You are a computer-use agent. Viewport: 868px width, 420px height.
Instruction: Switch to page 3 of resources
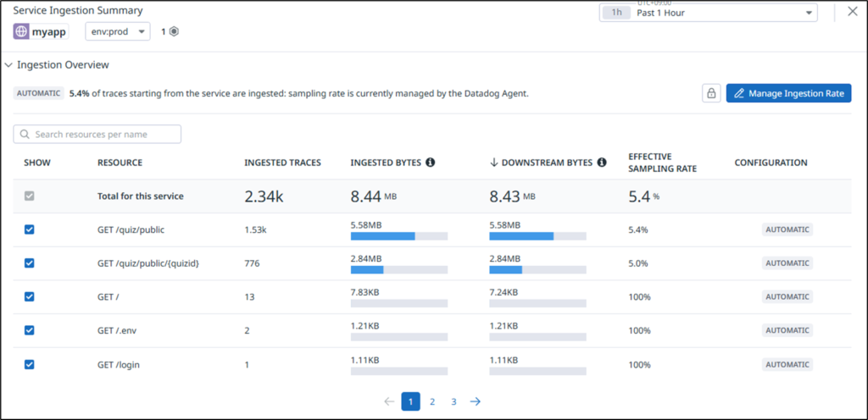(x=453, y=401)
